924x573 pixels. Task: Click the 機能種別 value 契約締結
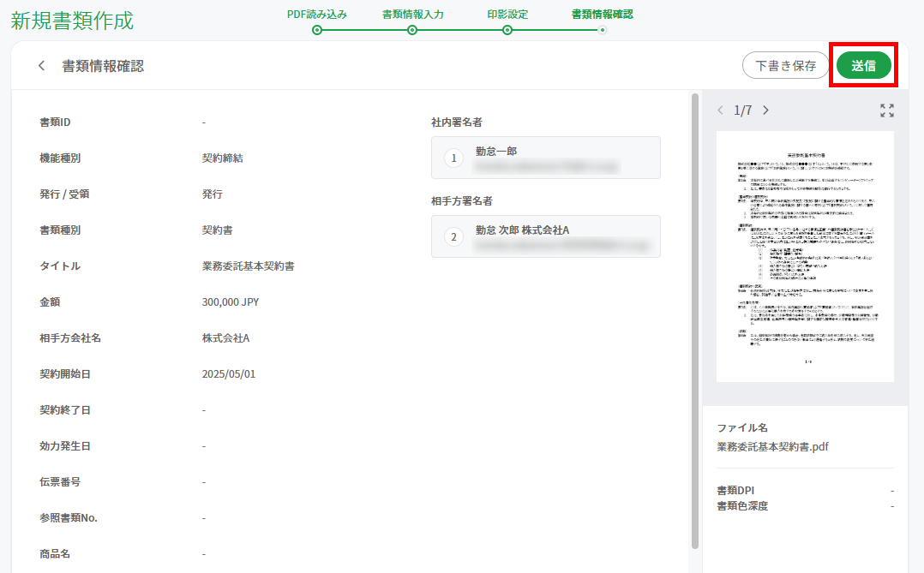222,158
